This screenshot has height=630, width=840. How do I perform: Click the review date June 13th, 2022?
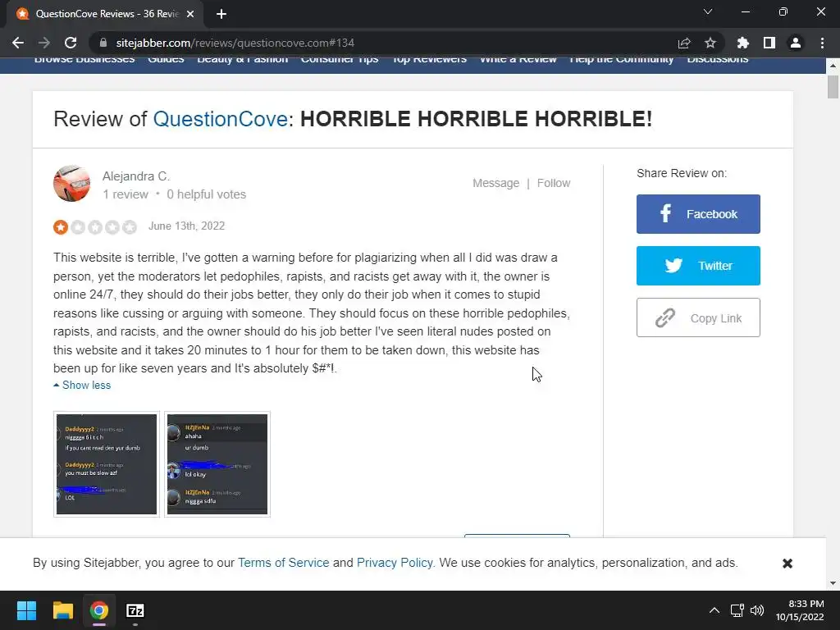(186, 226)
